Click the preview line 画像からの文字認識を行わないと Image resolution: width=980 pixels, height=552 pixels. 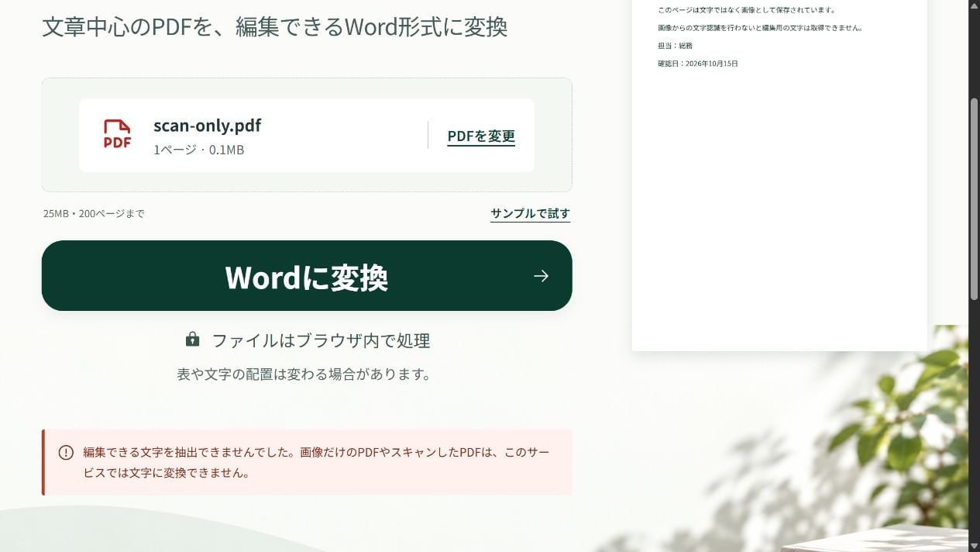coord(760,28)
